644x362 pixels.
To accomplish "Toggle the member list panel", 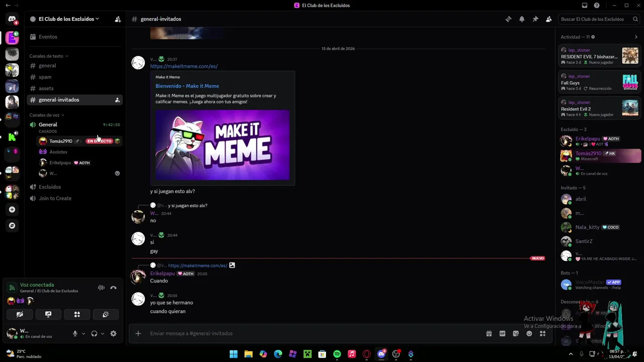I will (549, 19).
